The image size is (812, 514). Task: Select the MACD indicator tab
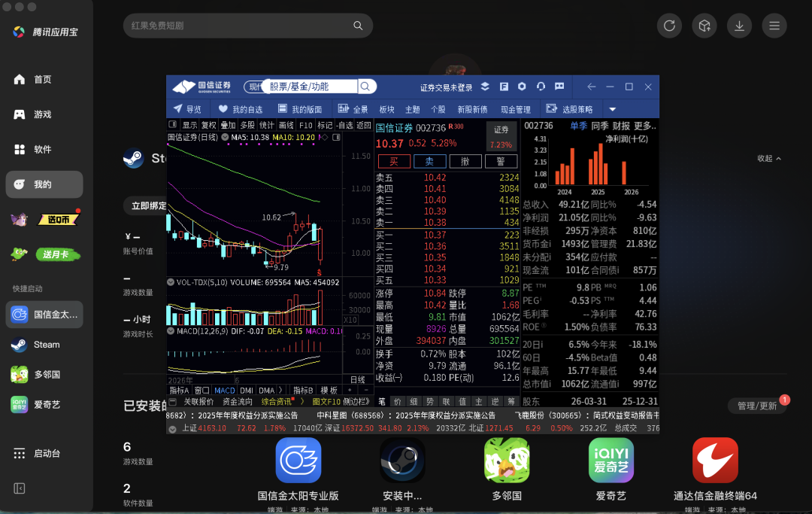[x=225, y=390]
